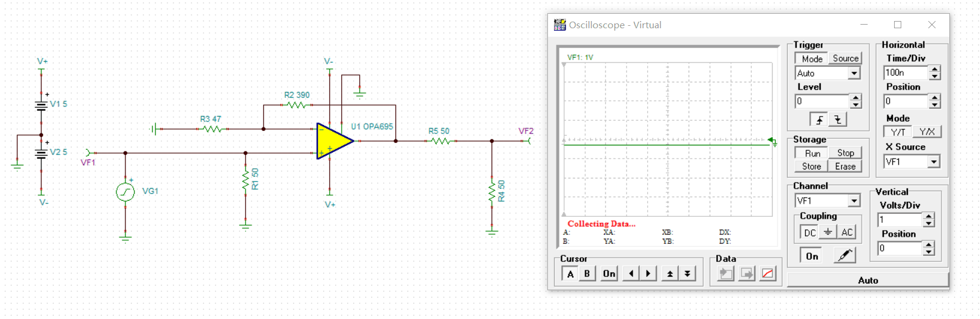Image resolution: width=980 pixels, height=319 pixels.
Task: Open the red curve Data icon
Action: click(x=768, y=273)
